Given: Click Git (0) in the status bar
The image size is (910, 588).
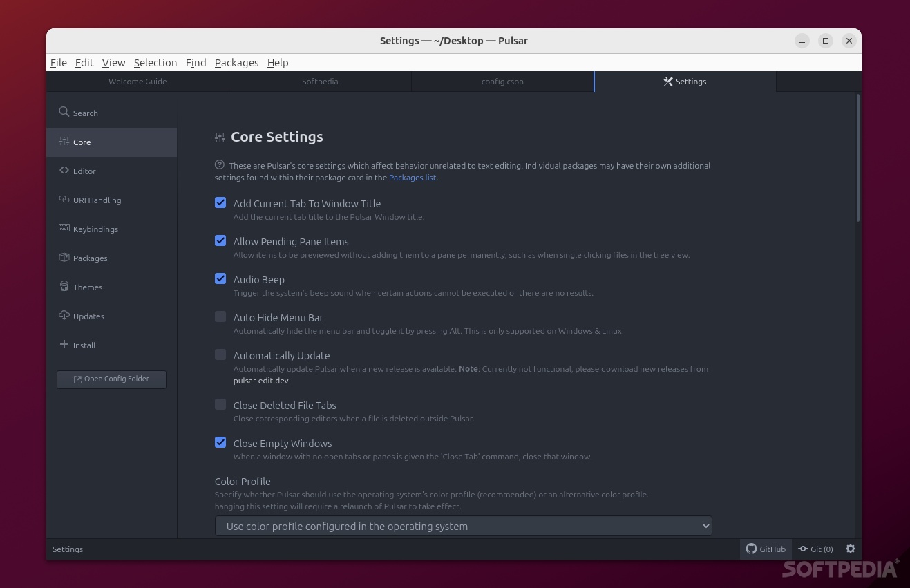Looking at the screenshot, I should coord(815,549).
